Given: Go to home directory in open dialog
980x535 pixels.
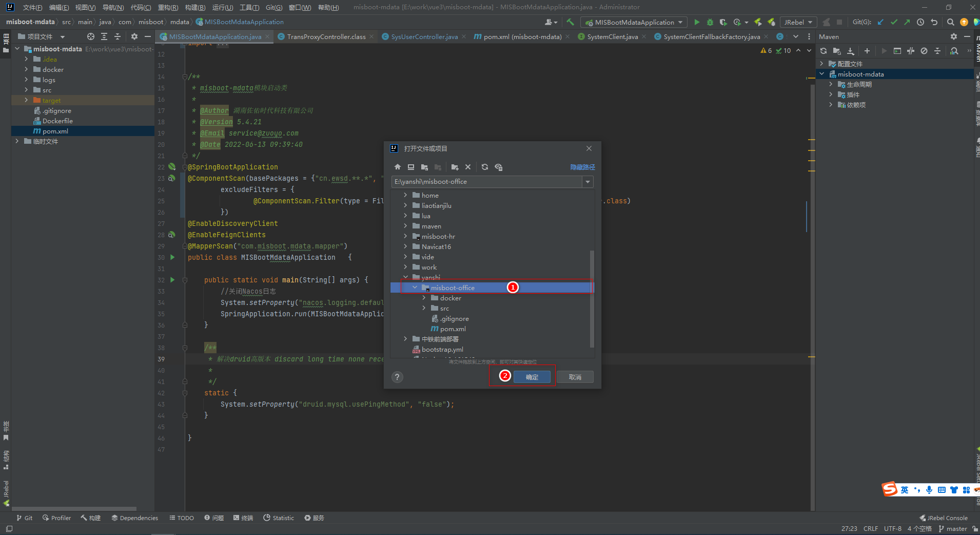Looking at the screenshot, I should [398, 167].
